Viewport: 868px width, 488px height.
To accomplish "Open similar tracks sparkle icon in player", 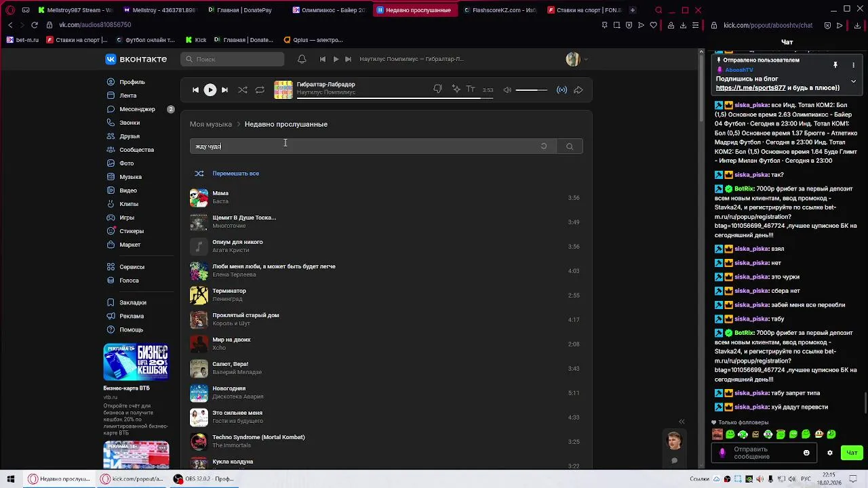I will coord(456,89).
